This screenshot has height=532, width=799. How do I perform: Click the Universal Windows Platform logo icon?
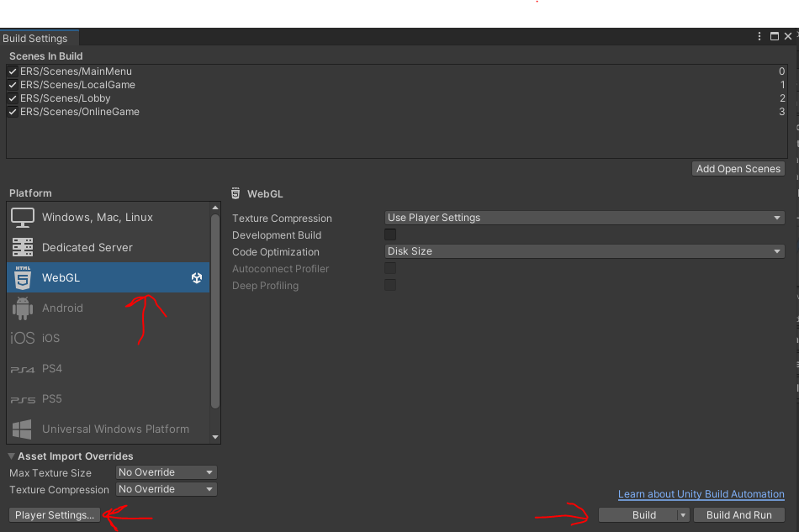pos(22,429)
